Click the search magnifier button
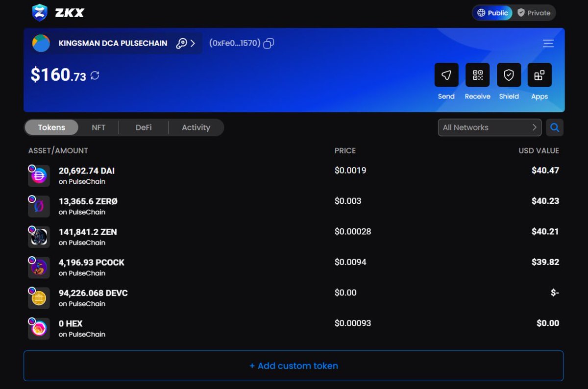This screenshot has width=588, height=389. coord(555,127)
